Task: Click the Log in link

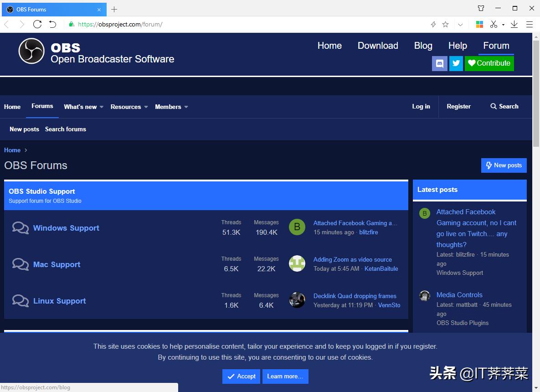Action: [421, 107]
